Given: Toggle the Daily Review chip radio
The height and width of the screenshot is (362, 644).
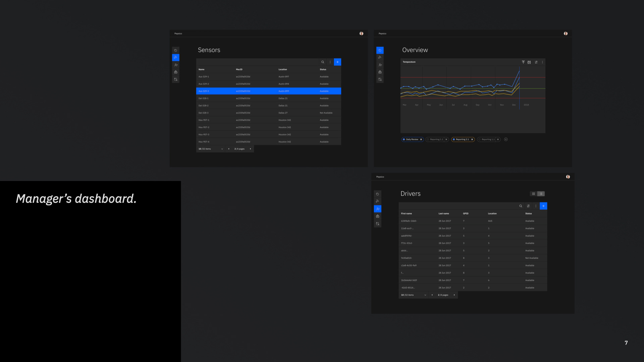Looking at the screenshot, I should click(x=404, y=139).
